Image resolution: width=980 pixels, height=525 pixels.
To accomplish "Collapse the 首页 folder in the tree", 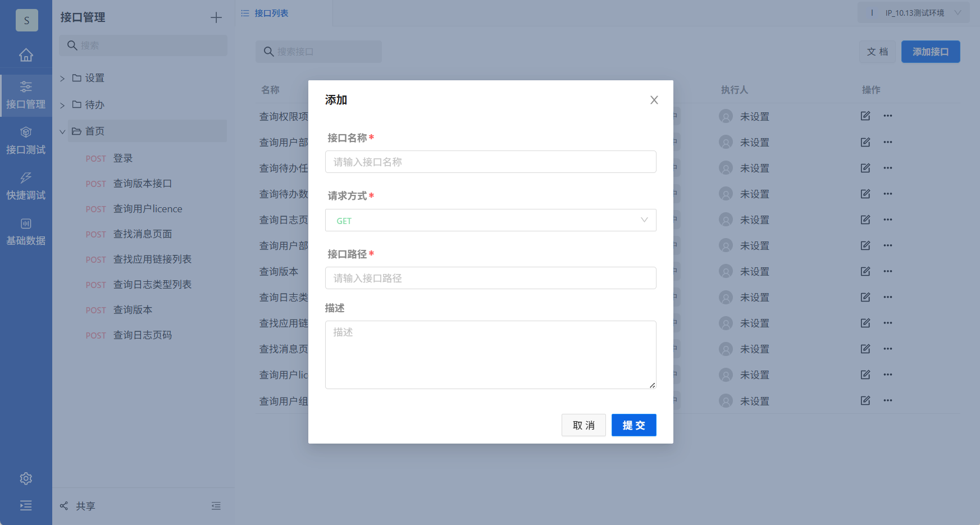I will pyautogui.click(x=62, y=131).
